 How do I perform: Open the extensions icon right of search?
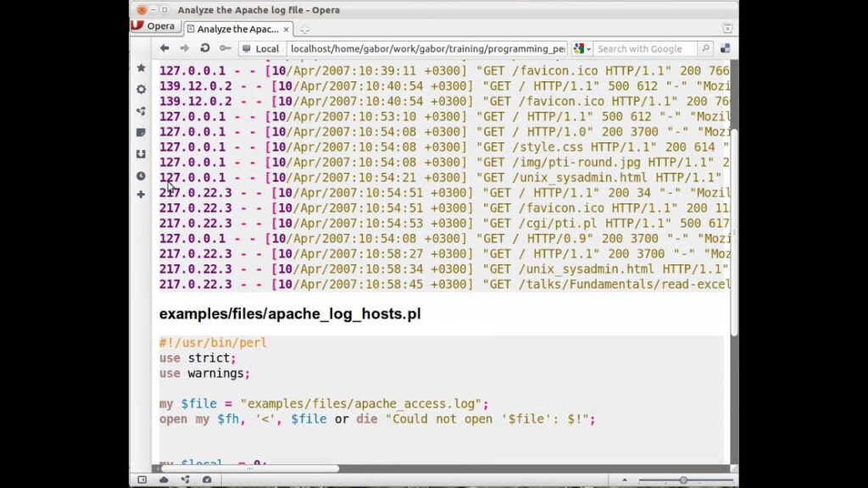[726, 48]
